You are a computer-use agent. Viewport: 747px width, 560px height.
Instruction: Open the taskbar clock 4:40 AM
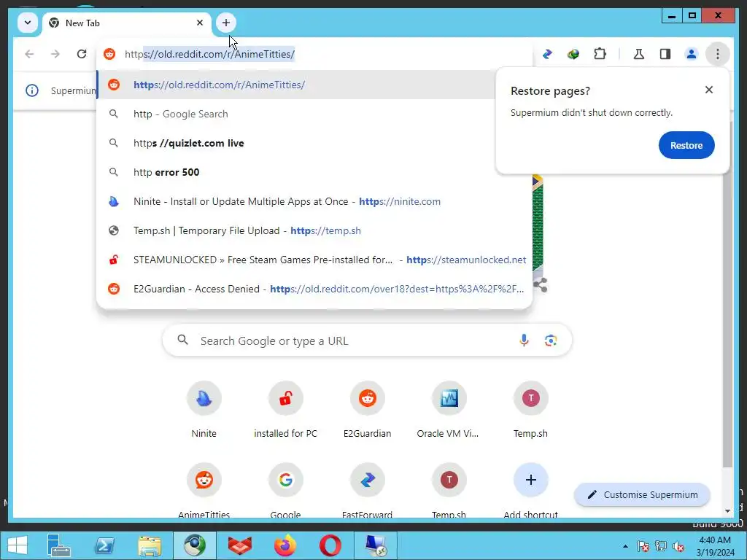(x=715, y=545)
